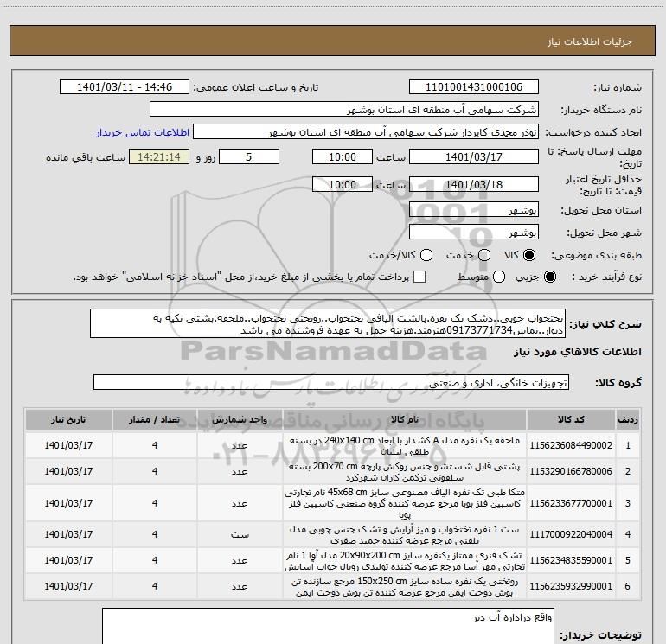Click the remaining time 14:21:14 field
Image resolution: width=666 pixels, height=644 pixels.
159,156
